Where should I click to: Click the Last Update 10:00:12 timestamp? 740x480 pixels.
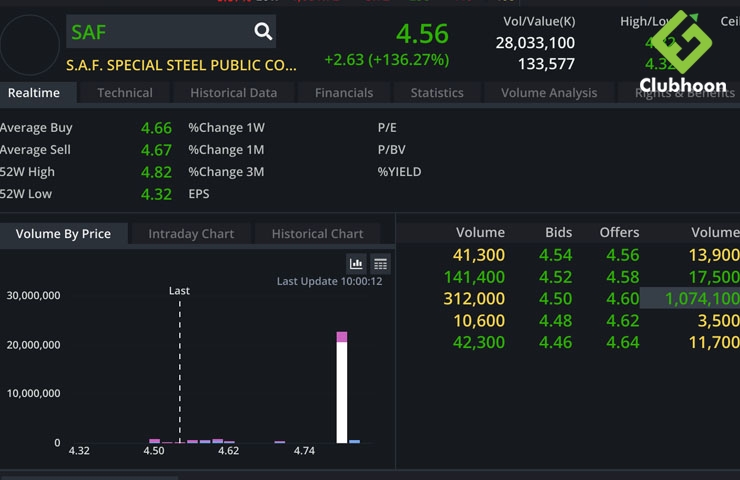point(329,281)
